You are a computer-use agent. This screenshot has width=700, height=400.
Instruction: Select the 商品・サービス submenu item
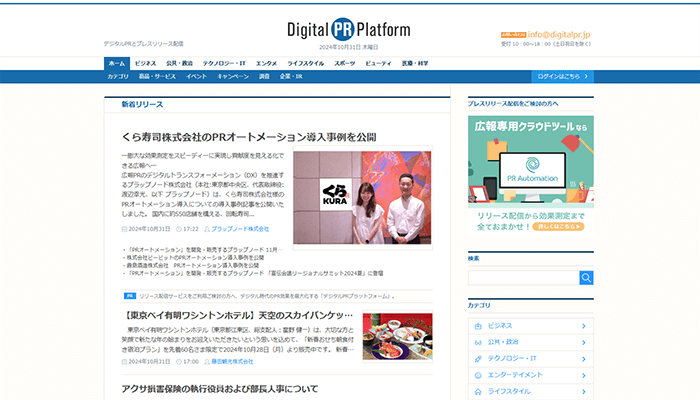click(157, 76)
